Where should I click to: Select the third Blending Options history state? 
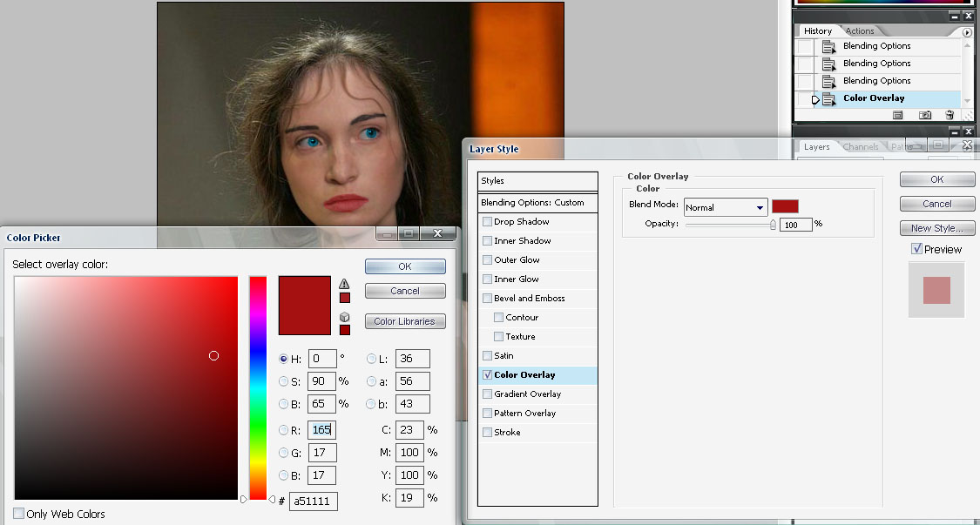(x=889, y=81)
